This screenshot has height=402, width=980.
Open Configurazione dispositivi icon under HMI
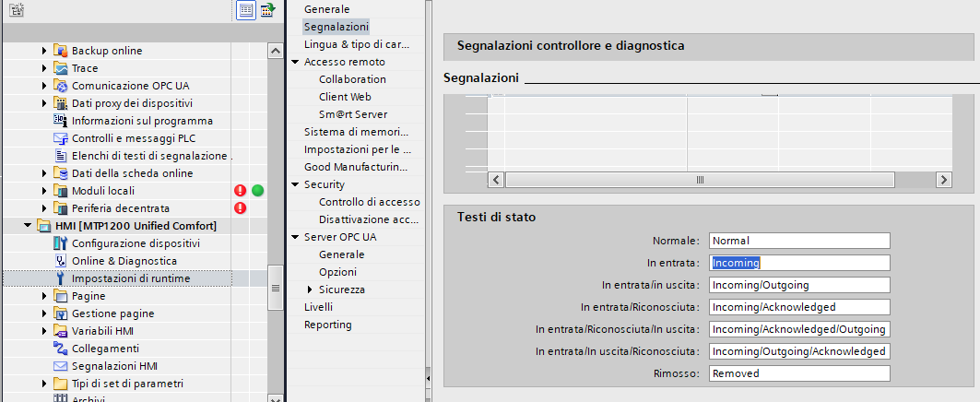(x=61, y=243)
